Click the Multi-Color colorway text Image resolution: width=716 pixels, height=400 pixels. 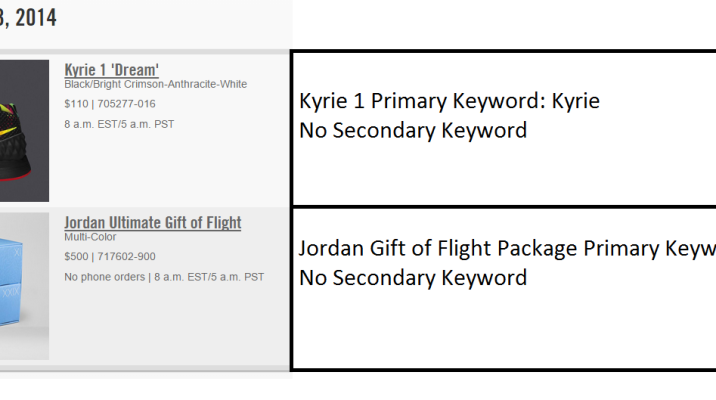[90, 238]
